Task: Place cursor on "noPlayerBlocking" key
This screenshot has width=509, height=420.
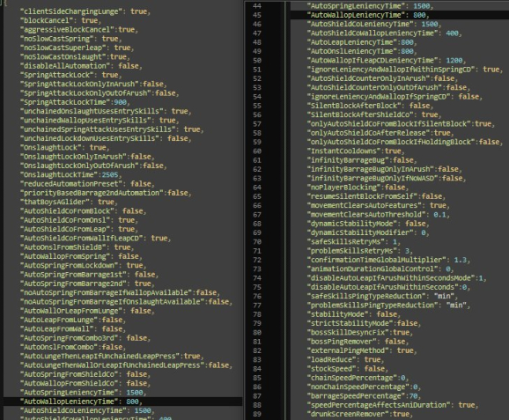Action: tap(343, 188)
